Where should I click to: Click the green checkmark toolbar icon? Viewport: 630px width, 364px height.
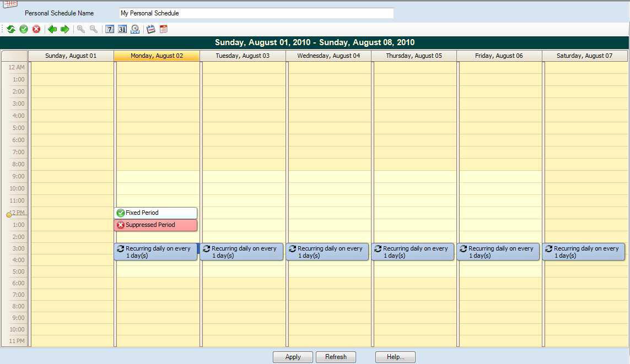click(x=24, y=29)
